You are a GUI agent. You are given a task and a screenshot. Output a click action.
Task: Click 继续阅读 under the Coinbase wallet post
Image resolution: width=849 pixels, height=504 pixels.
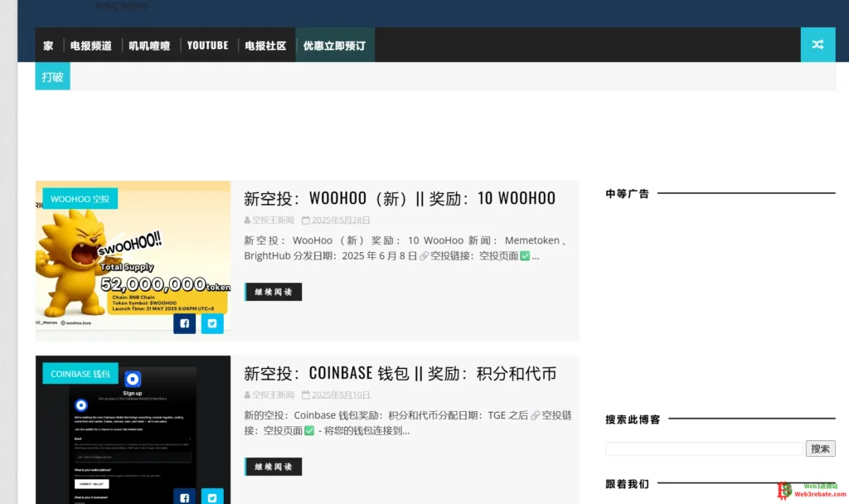(x=274, y=467)
